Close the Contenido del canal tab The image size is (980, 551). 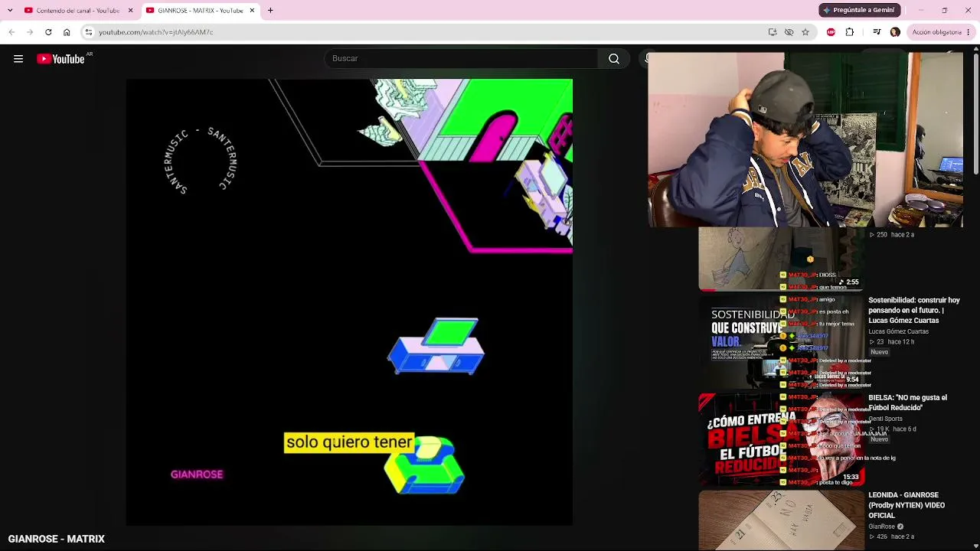coord(130,11)
